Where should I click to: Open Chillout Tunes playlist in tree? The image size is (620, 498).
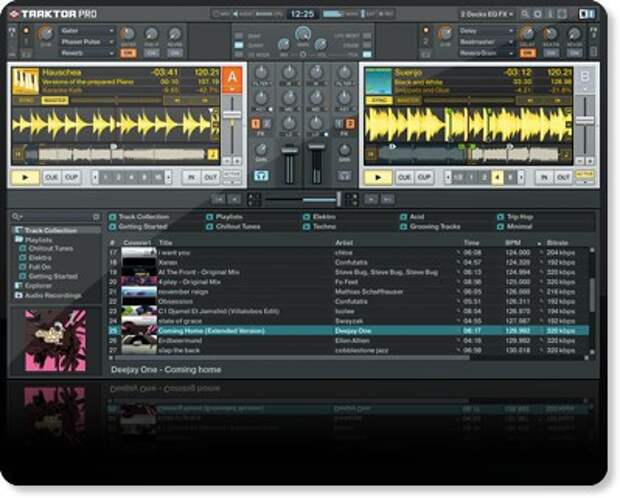(46, 248)
